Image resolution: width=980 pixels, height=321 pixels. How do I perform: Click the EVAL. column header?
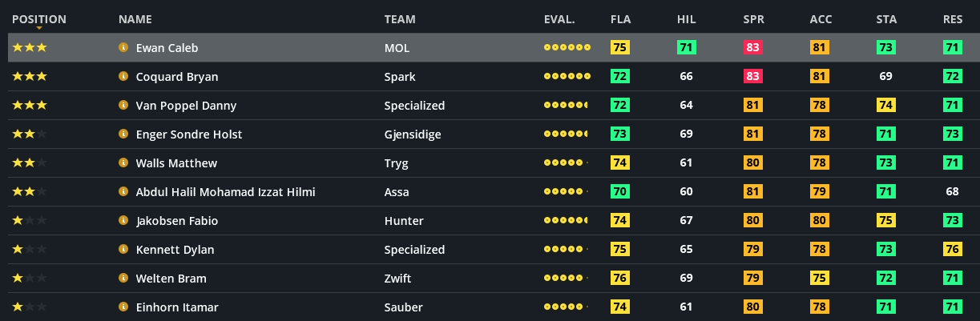(x=559, y=19)
